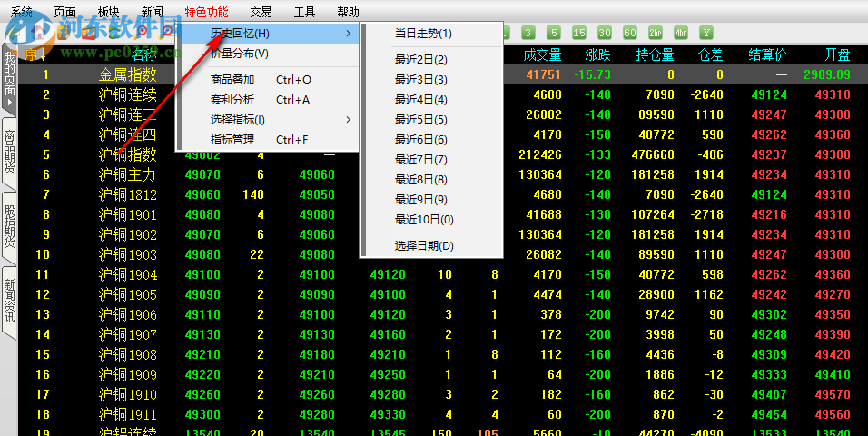Select the 沪铜1903 contract row
This screenshot has height=436, width=868.
(x=443, y=255)
